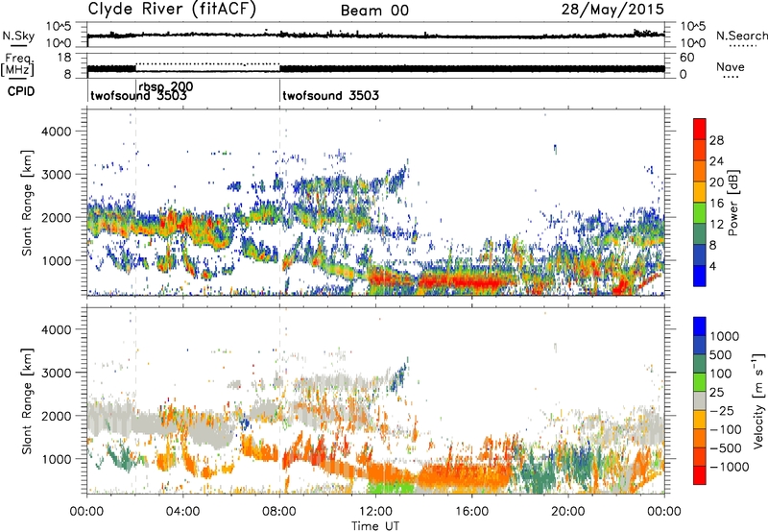Screen dimensions: 768x532
Task: Click the "N.Sky" legend label
Action: pos(18,36)
